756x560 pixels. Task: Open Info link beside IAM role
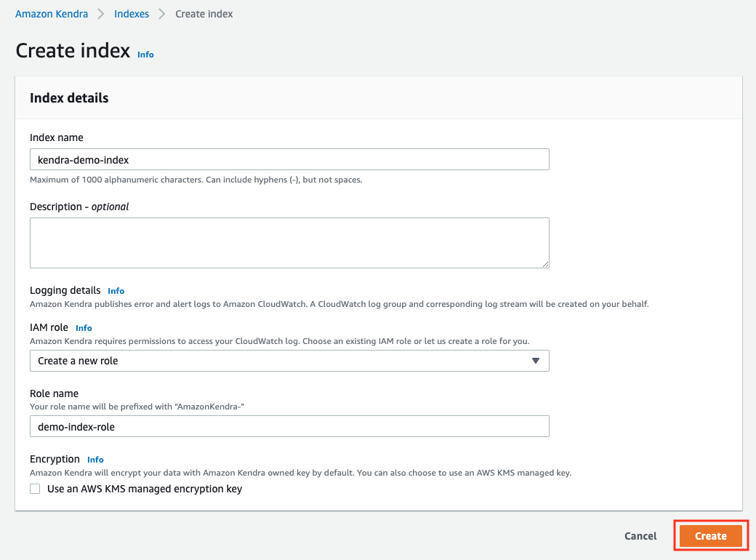click(84, 328)
